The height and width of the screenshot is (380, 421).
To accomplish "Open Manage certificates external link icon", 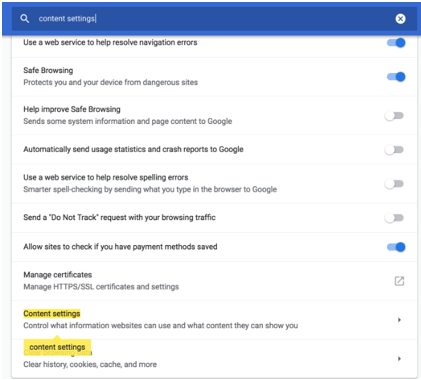I will pos(399,281).
